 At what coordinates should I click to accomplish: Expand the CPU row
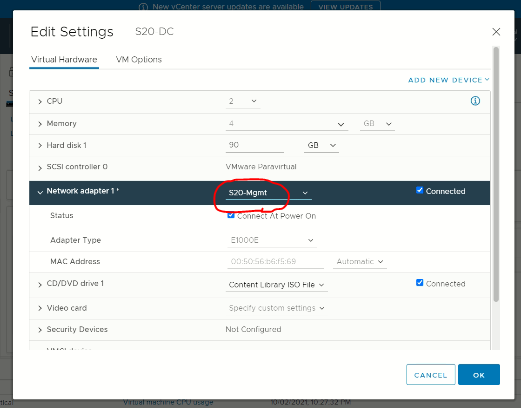[x=40, y=101]
